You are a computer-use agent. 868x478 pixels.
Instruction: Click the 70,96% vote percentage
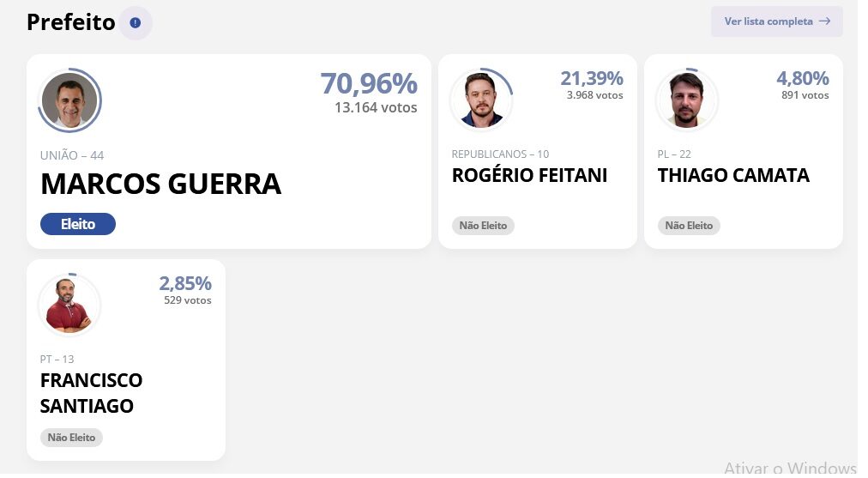coord(369,83)
